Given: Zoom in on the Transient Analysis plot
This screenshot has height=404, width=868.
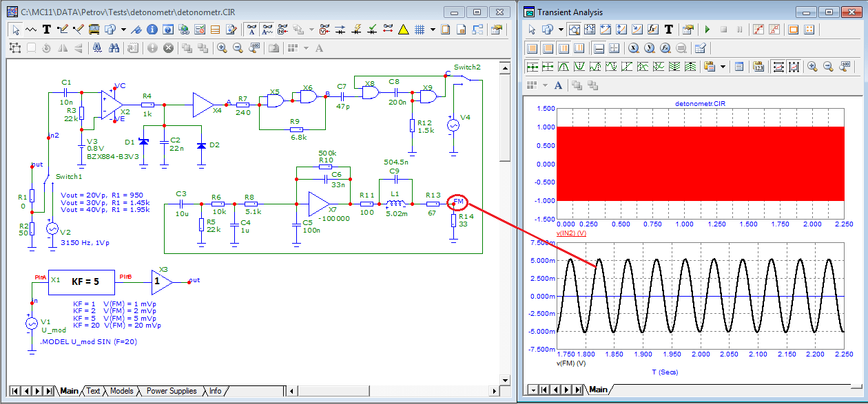Looking at the screenshot, I should [813, 67].
